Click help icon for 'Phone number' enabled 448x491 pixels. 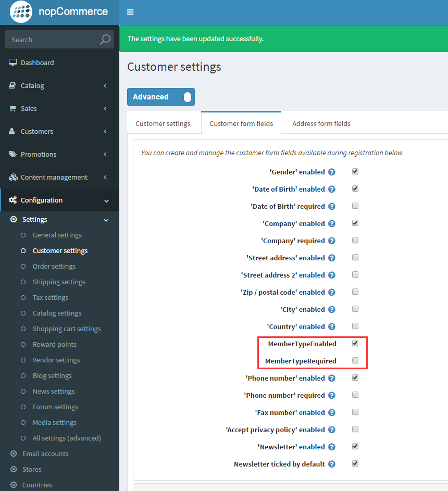(x=332, y=378)
